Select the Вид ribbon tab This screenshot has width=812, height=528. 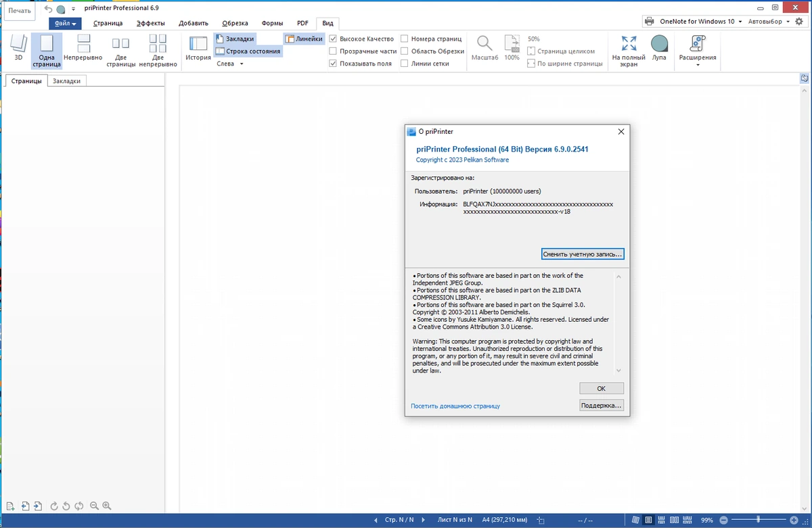(x=328, y=23)
